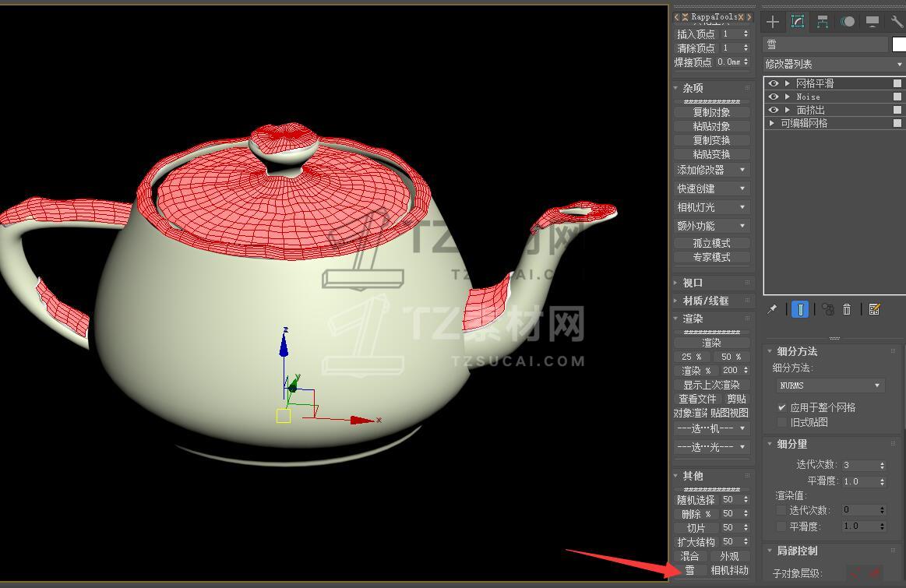Viewport: 906px width, 588px height.
Task: Open the configure modifier sets icon
Action: point(874,310)
